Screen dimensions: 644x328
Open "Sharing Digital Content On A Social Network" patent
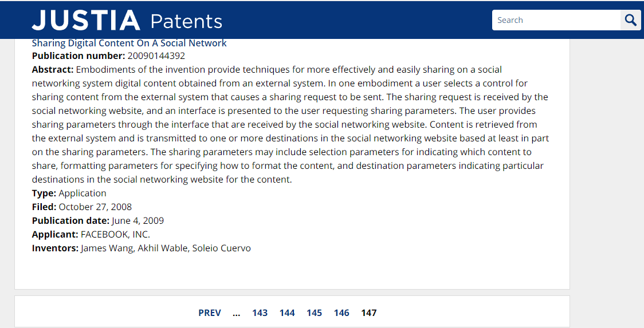[x=129, y=43]
